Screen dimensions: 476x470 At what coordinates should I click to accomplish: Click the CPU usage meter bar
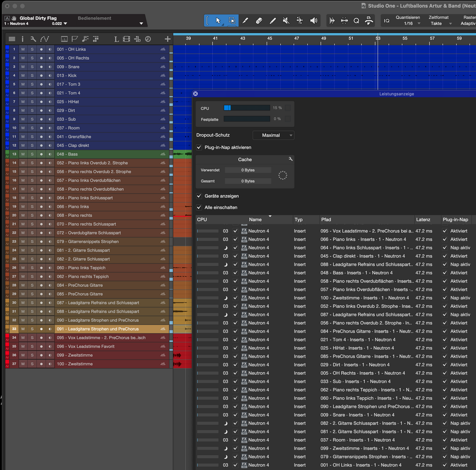pos(247,108)
